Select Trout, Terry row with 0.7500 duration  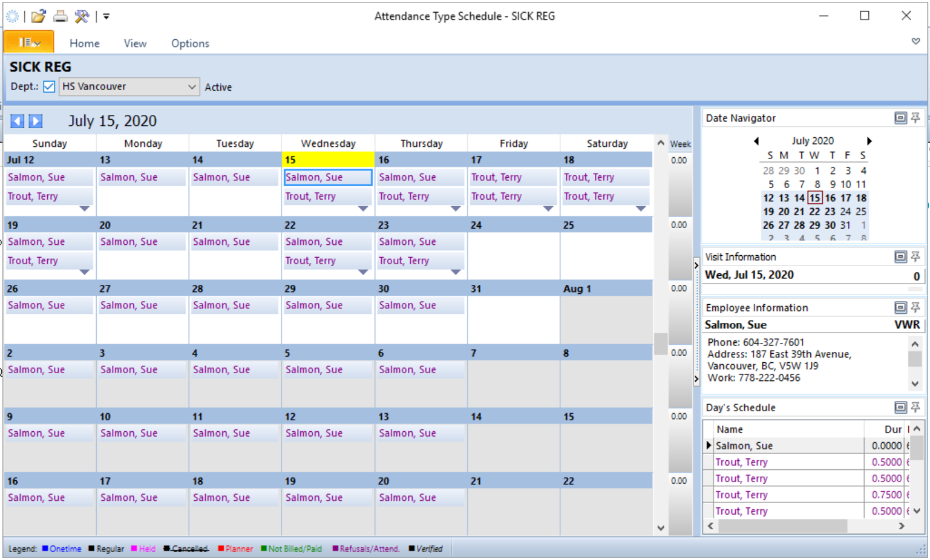coord(805,495)
